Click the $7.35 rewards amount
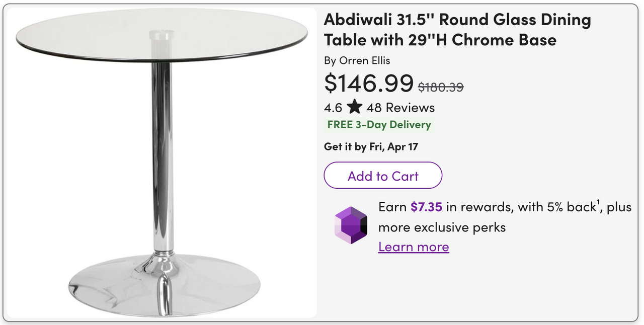This screenshot has width=644, height=325. [x=426, y=207]
